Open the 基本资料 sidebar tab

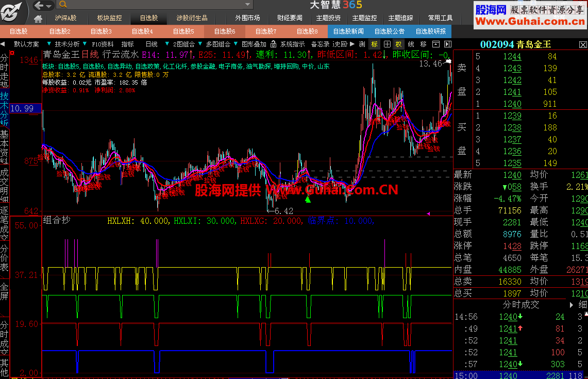click(x=4, y=147)
